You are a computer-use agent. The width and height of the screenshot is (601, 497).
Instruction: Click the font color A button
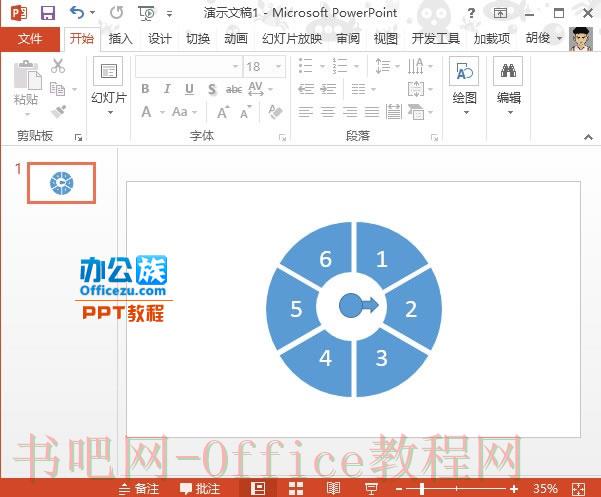coord(146,112)
